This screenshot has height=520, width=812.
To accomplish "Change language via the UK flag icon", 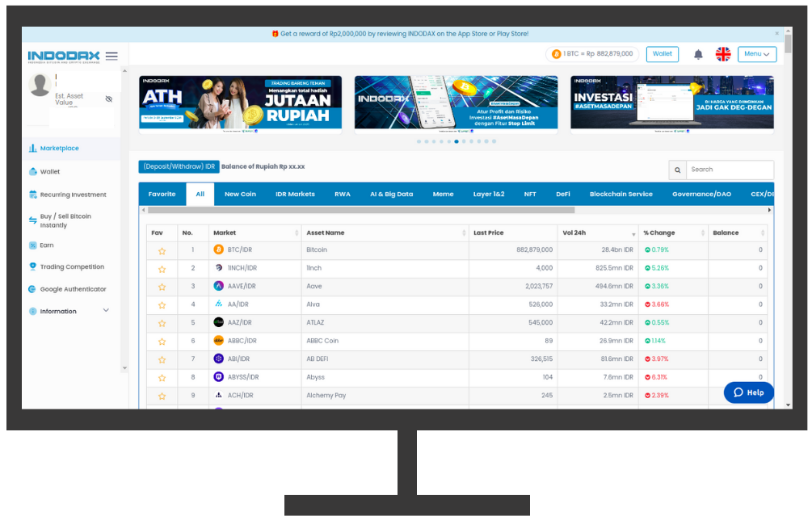I will (723, 54).
